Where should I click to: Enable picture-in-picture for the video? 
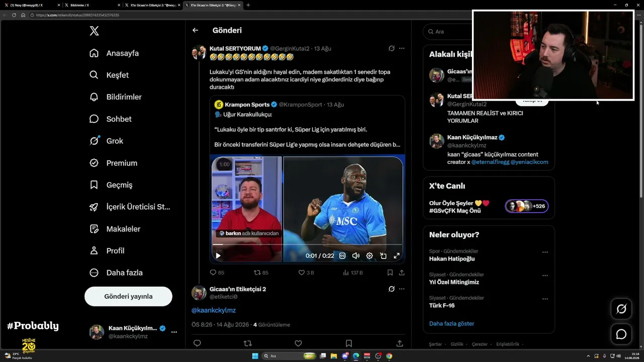383,255
